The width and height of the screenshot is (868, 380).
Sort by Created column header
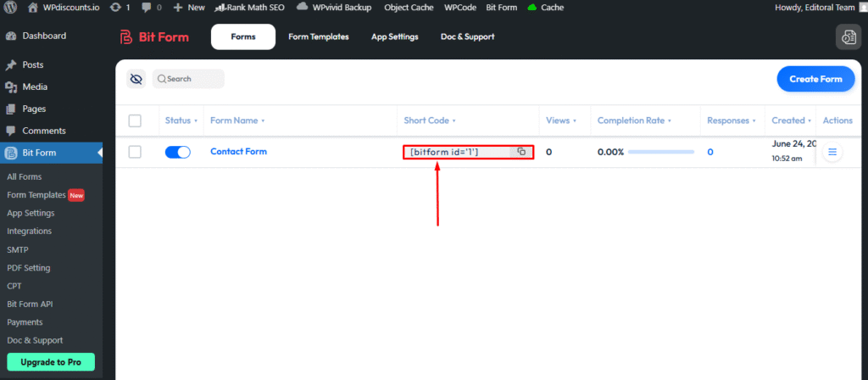pyautogui.click(x=792, y=120)
